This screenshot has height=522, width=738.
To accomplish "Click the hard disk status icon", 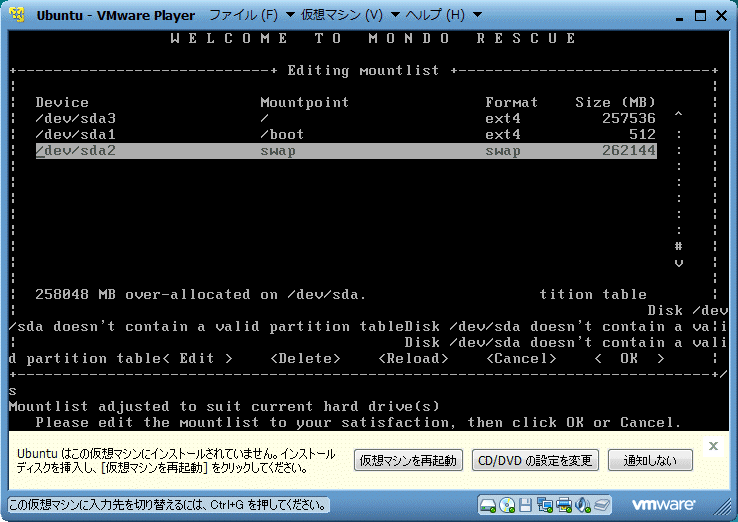I will coord(489,504).
